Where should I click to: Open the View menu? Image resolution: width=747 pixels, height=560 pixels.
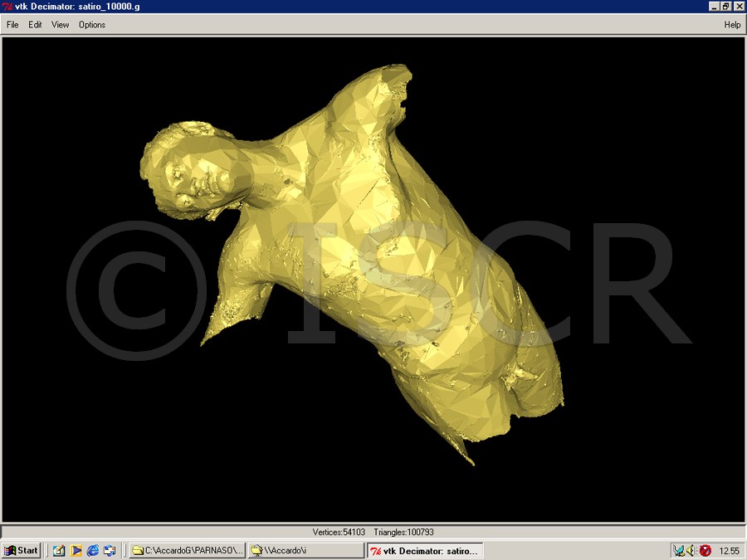click(60, 25)
